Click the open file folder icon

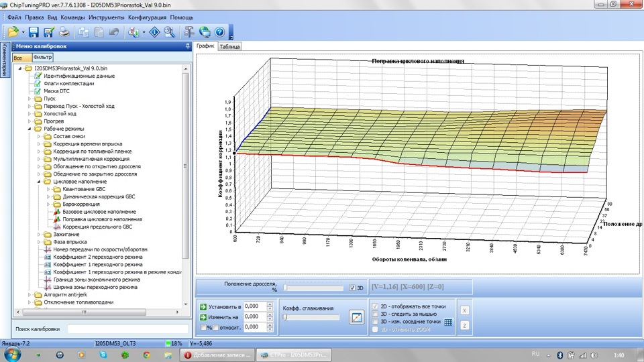pyautogui.click(x=12, y=31)
